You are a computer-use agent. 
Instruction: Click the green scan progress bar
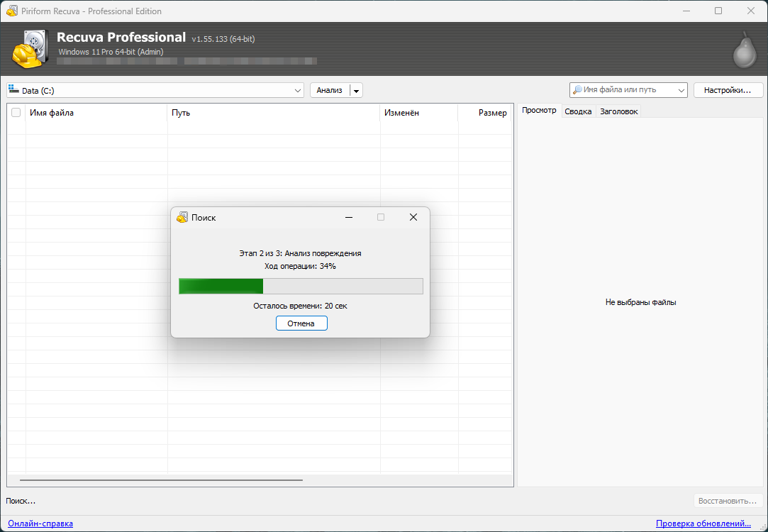coord(301,286)
